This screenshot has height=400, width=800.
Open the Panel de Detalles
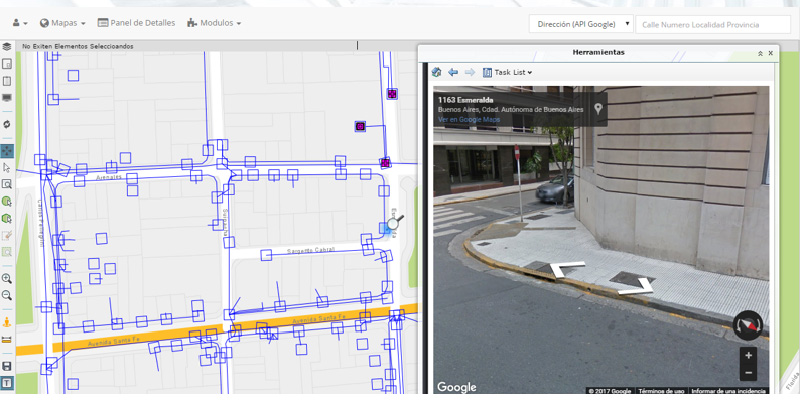click(136, 23)
